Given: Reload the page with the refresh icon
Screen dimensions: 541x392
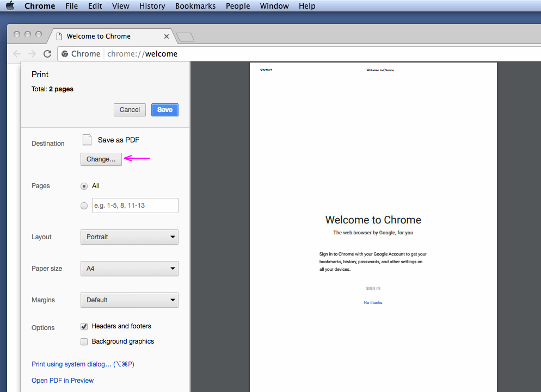Looking at the screenshot, I should pos(47,54).
